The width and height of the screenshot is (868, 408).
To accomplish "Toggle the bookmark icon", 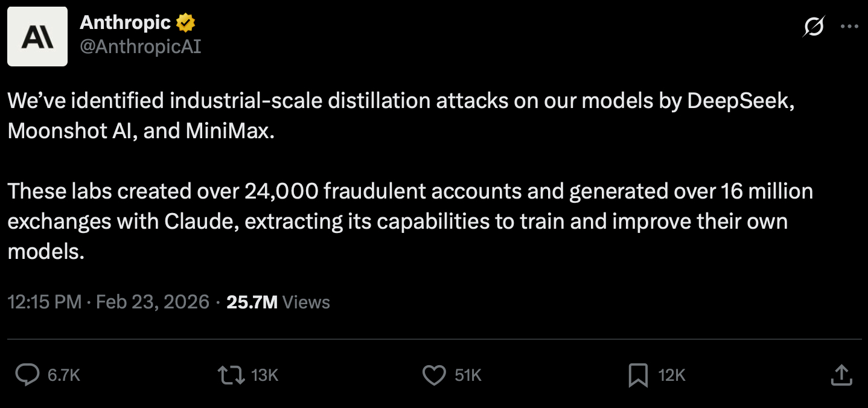I will pyautogui.click(x=638, y=375).
